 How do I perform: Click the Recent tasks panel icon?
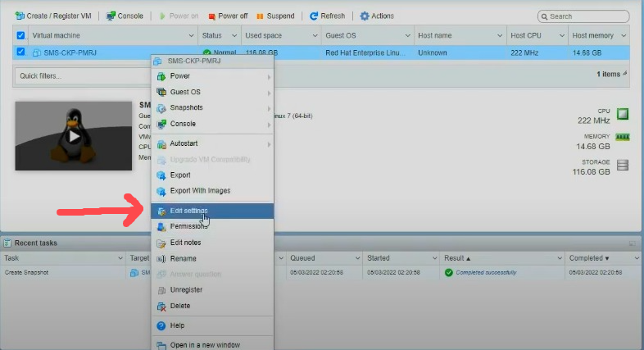[x=7, y=243]
